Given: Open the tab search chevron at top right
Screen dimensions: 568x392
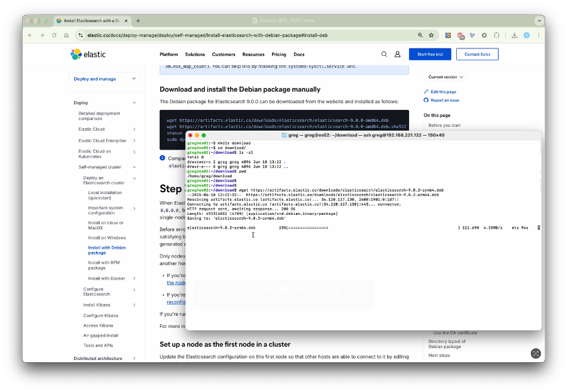Looking at the screenshot, I should [539, 21].
